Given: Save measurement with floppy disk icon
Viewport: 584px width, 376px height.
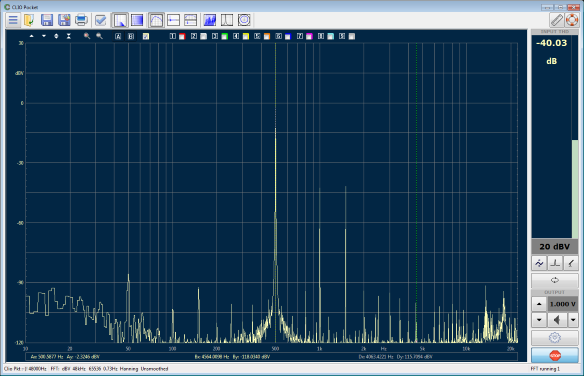Looking at the screenshot, I should coord(47,20).
